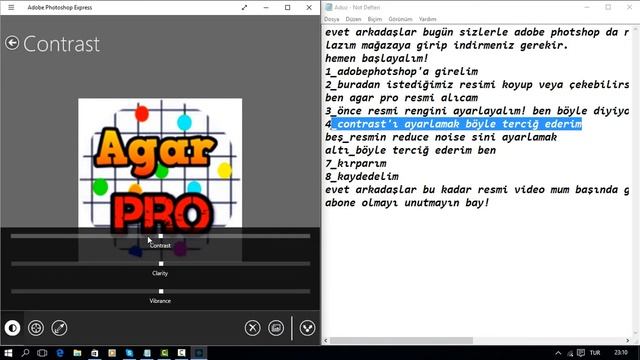The height and width of the screenshot is (360, 640).
Task: Open the Biçim menu in Notepad
Action: (374, 19)
